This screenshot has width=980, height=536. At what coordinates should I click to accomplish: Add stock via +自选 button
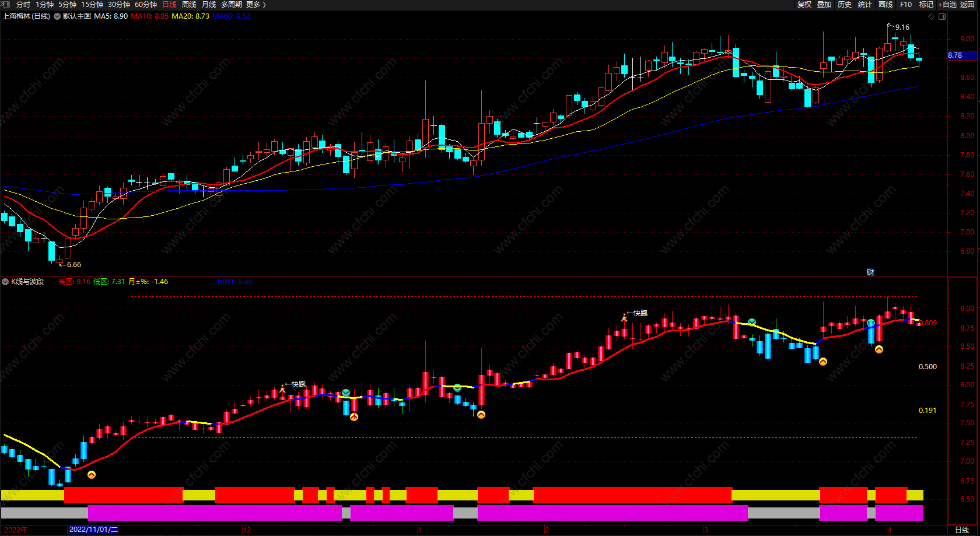[x=947, y=5]
